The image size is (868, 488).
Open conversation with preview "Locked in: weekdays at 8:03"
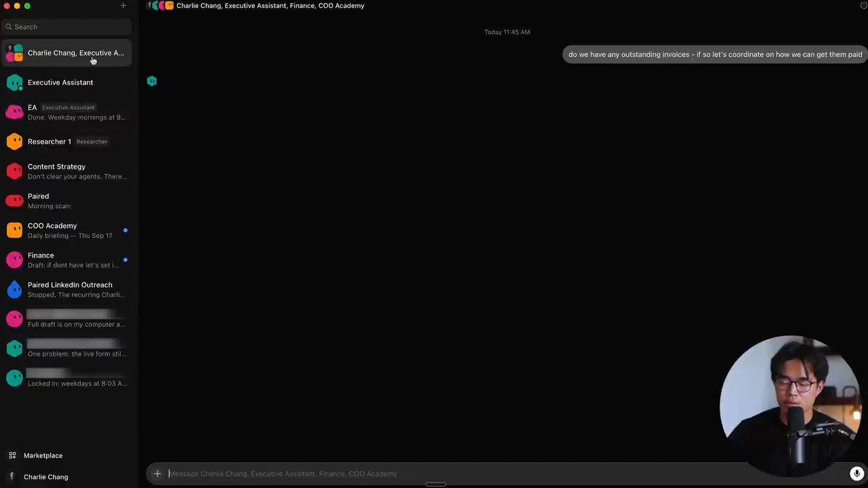tap(66, 378)
